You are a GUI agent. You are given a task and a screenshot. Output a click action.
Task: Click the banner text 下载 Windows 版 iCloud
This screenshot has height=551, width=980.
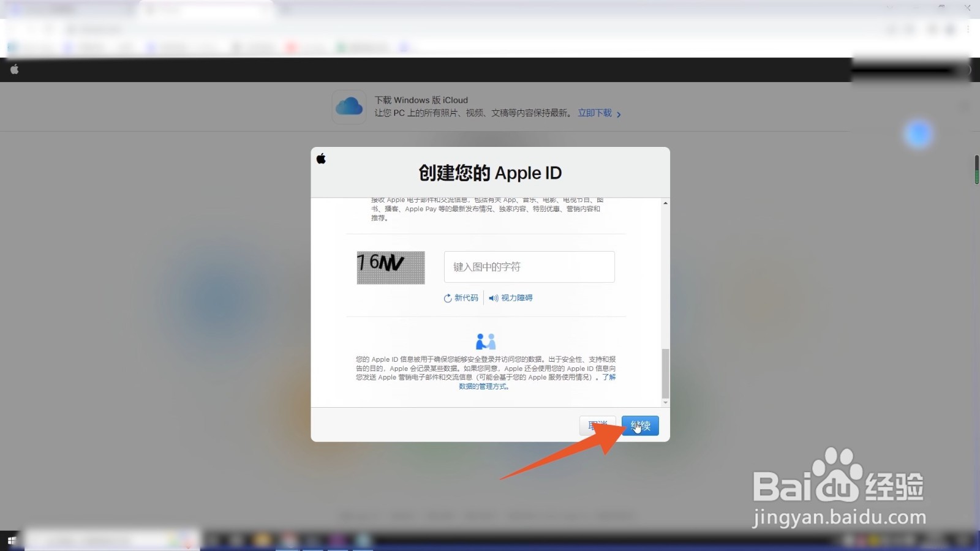point(421,100)
